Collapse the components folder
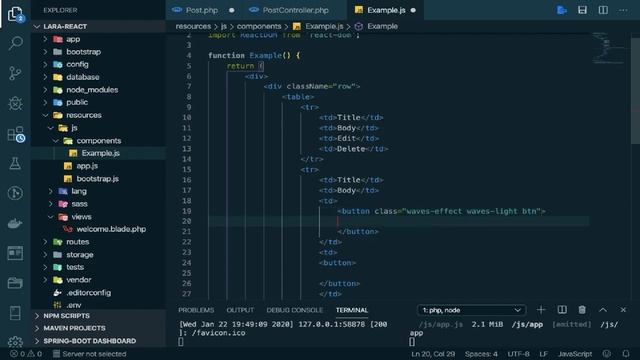 point(98,140)
